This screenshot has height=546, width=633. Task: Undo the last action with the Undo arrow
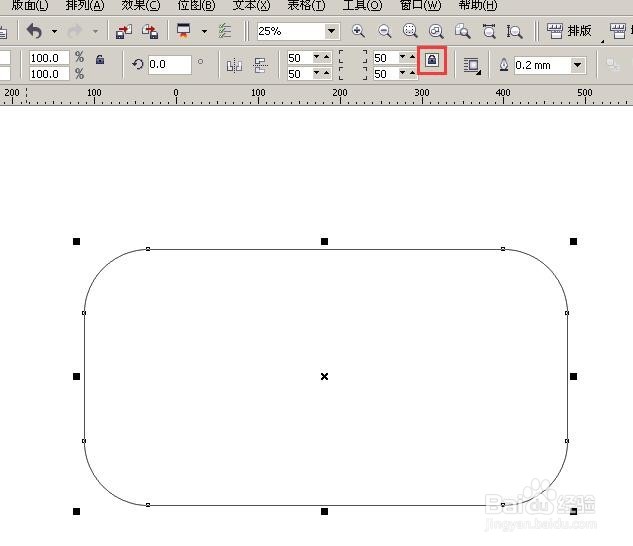click(x=35, y=31)
